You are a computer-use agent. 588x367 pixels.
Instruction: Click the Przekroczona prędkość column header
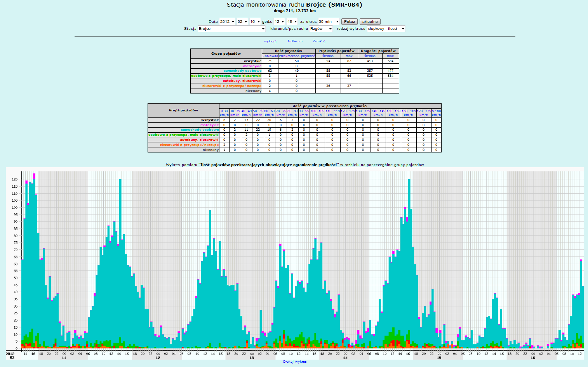(297, 56)
